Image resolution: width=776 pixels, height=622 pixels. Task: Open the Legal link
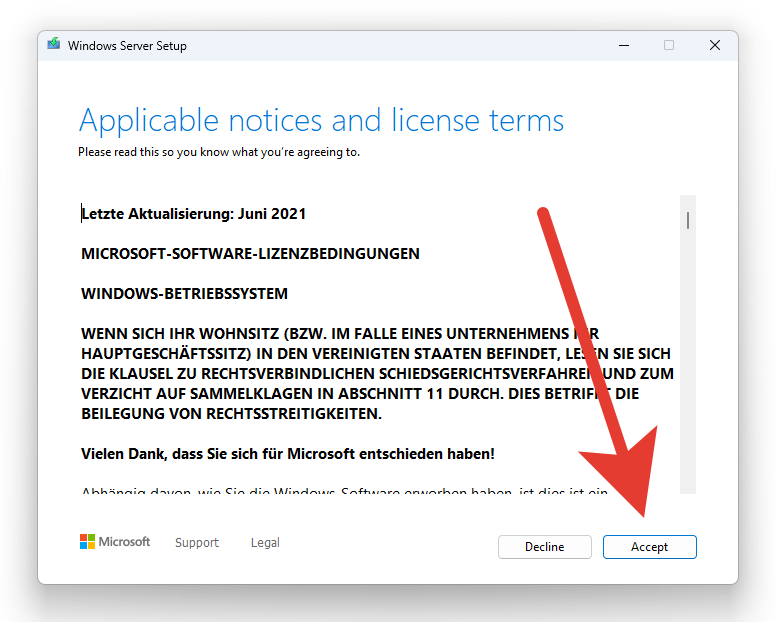pyautogui.click(x=265, y=542)
